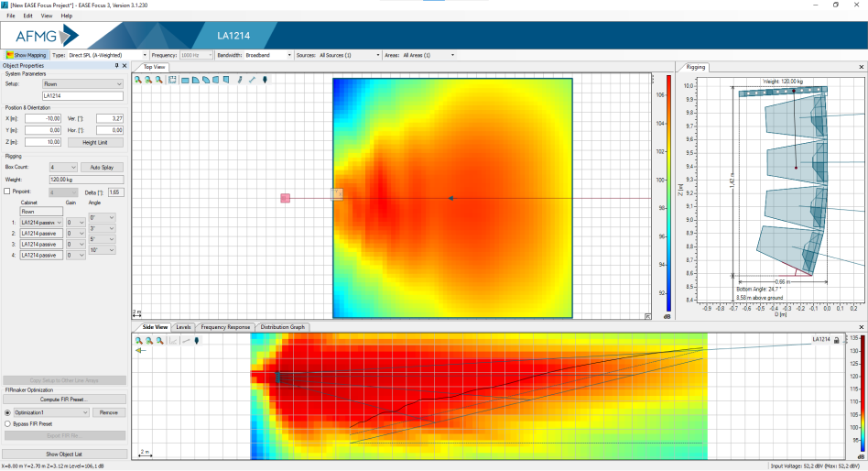This screenshot has height=471, width=868.
Task: Select the receiver pin tool in Top View
Action: [x=265, y=80]
